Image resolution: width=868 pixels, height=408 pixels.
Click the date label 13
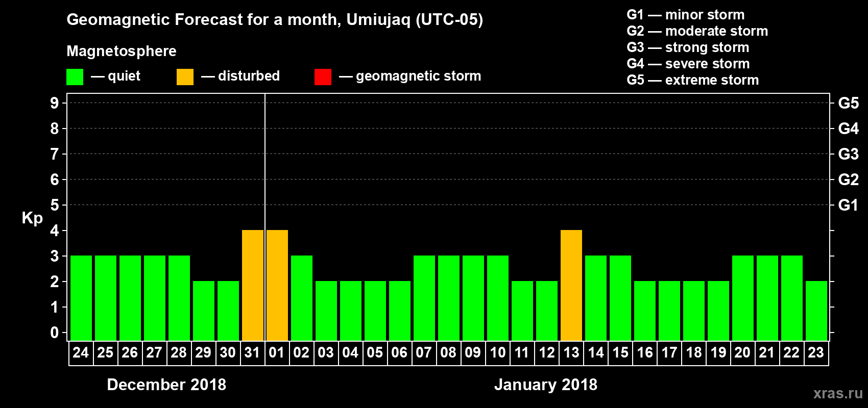[x=571, y=352]
